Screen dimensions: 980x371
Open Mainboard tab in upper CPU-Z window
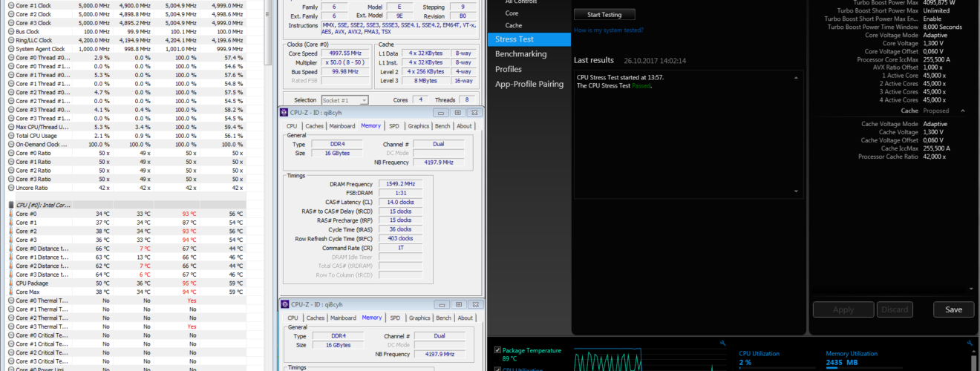(342, 126)
